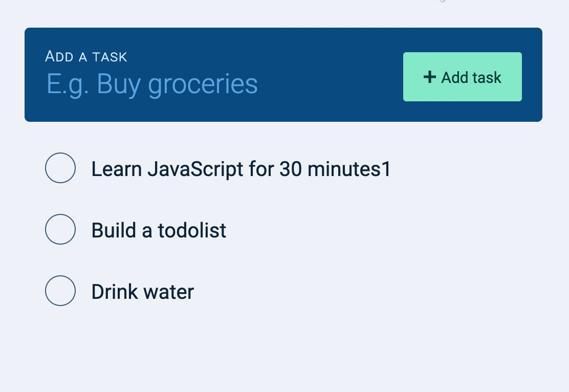
Task: Click "minutes1" at the end of first task
Action: (349, 169)
